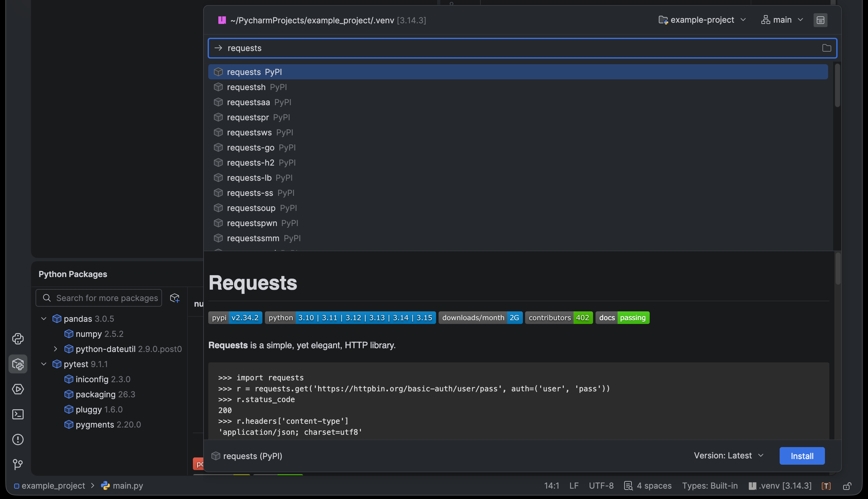Image resolution: width=868 pixels, height=499 pixels.
Task: Open the UTF-8 encoding selector
Action: 601,486
